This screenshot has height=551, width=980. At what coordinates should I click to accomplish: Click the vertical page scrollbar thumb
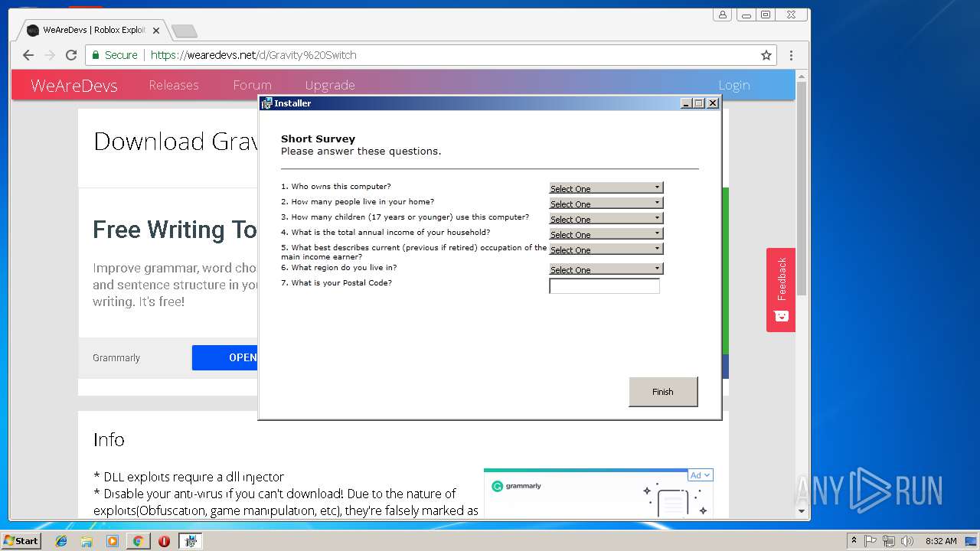tap(802, 188)
